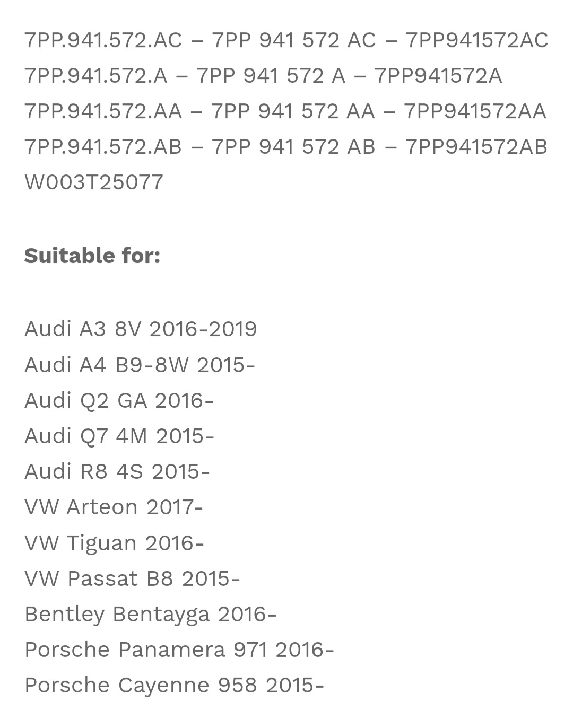
Task: Click the spaced part number 7PP 941 572 AB
Action: [293, 147]
